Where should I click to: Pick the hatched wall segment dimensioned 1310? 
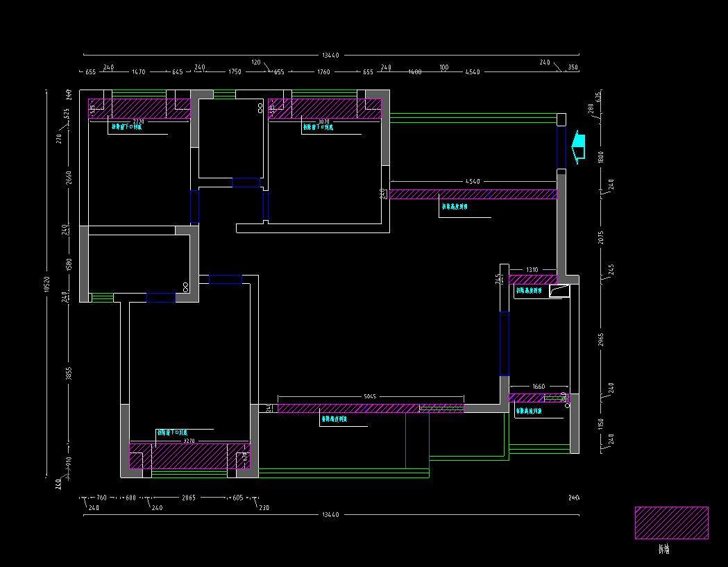(532, 280)
